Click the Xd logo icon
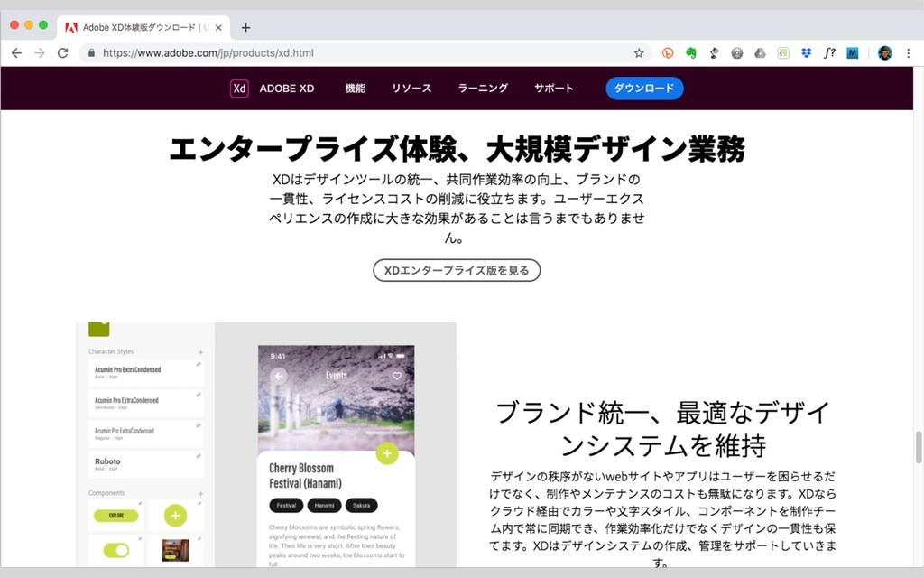This screenshot has height=578, width=924. click(238, 89)
